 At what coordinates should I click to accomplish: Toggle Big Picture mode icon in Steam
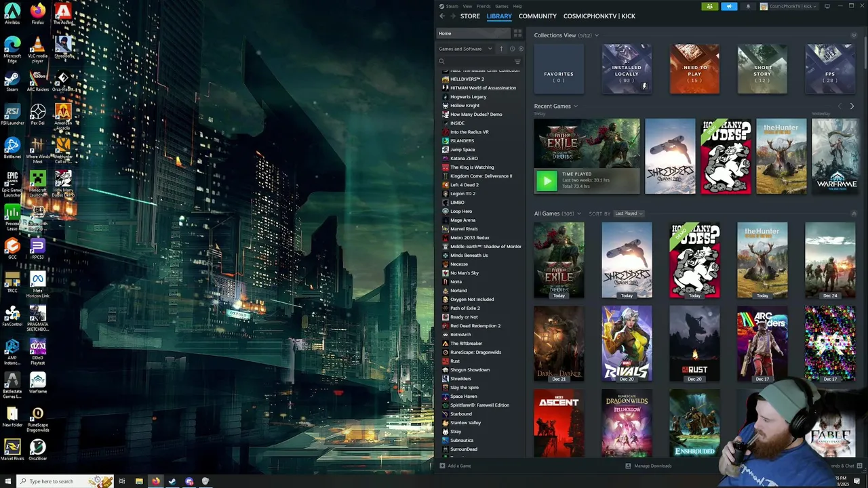827,6
